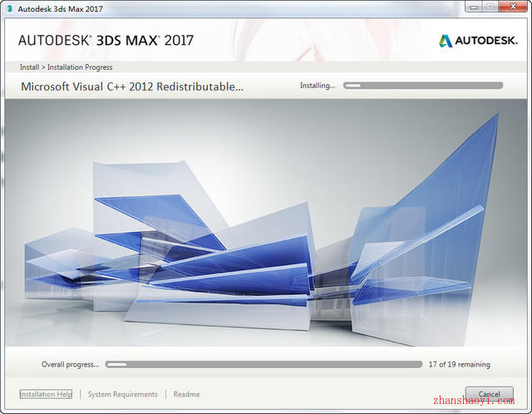532x414 pixels.
Task: Close the Autodesk 3ds Max 2017 window
Action: (514, 7)
